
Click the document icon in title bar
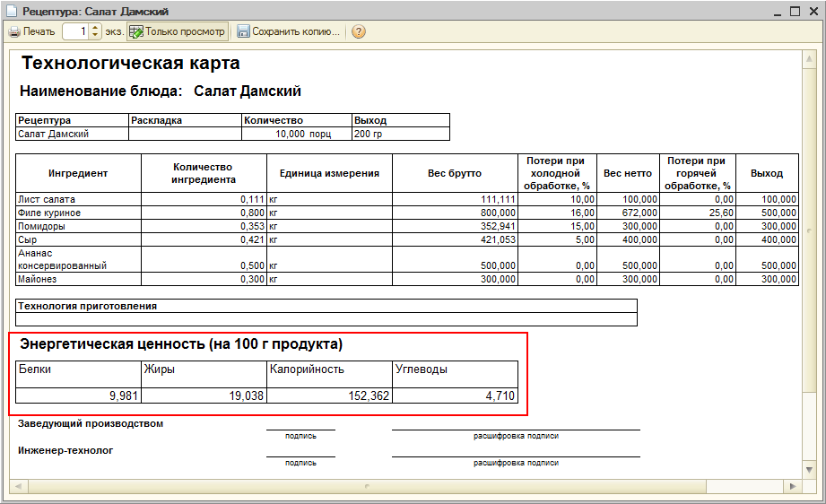tap(12, 12)
